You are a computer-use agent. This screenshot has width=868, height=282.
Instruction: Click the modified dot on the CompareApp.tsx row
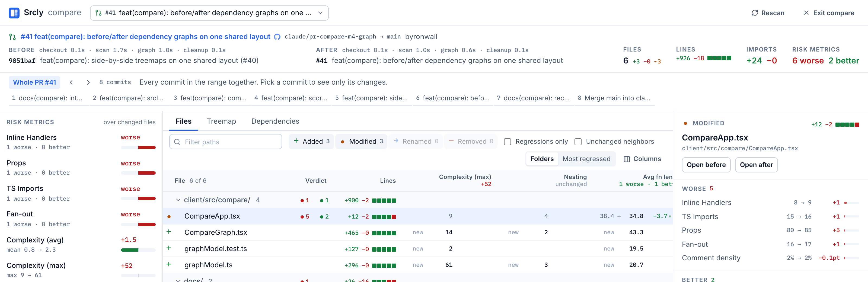pyautogui.click(x=169, y=217)
